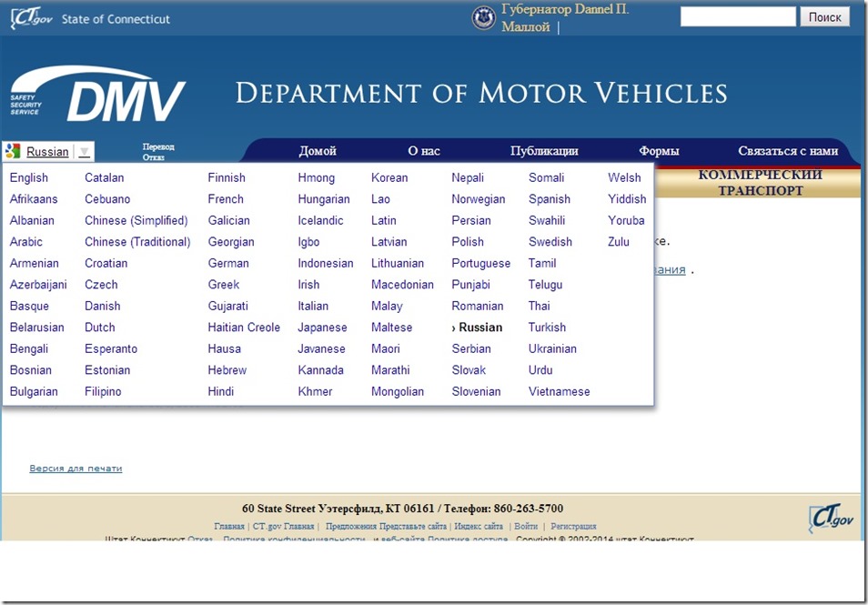This screenshot has width=868, height=605.
Task: Open the CT.gov home via top-left logo
Action: (28, 16)
